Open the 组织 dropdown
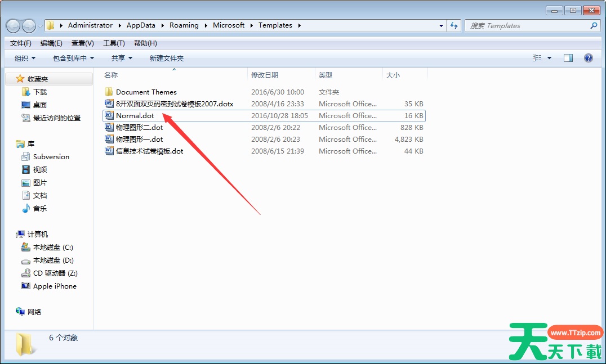This screenshot has height=364, width=606. point(25,59)
